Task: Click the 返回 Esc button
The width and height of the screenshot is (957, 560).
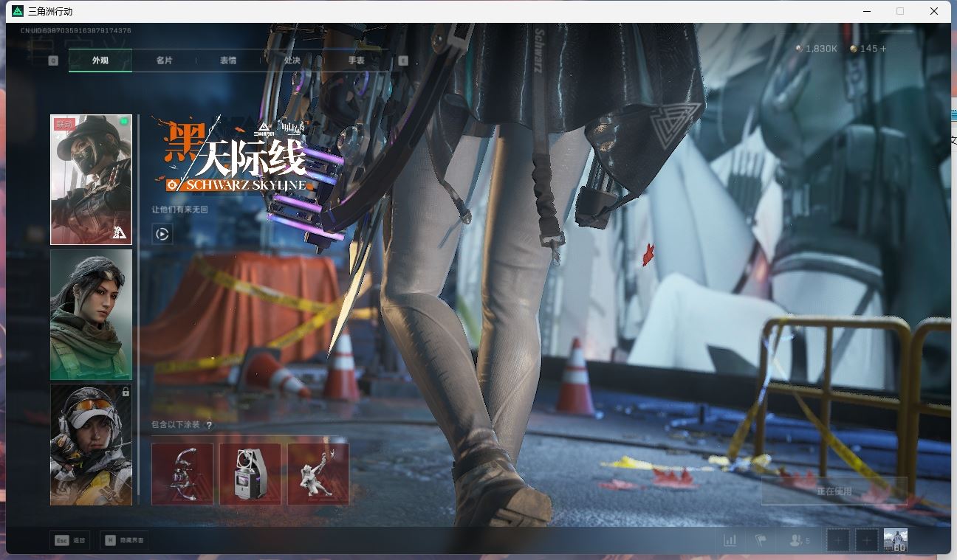Action: tap(70, 541)
